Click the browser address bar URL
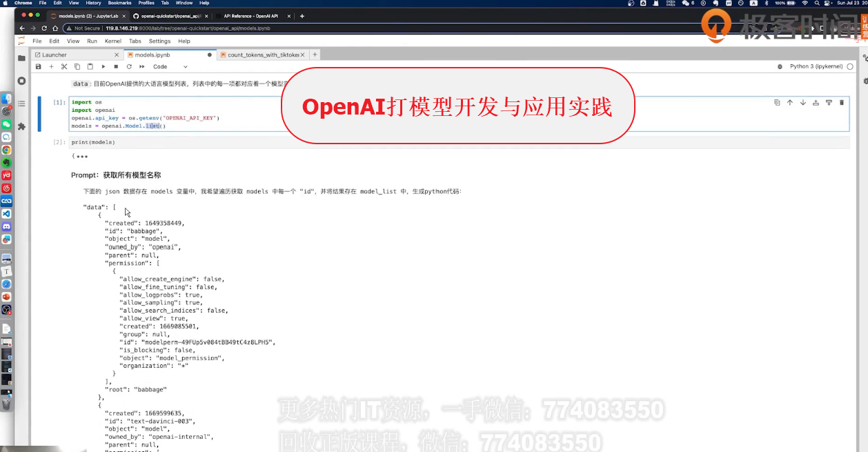Screen dimensions: 868x452 [x=187, y=28]
